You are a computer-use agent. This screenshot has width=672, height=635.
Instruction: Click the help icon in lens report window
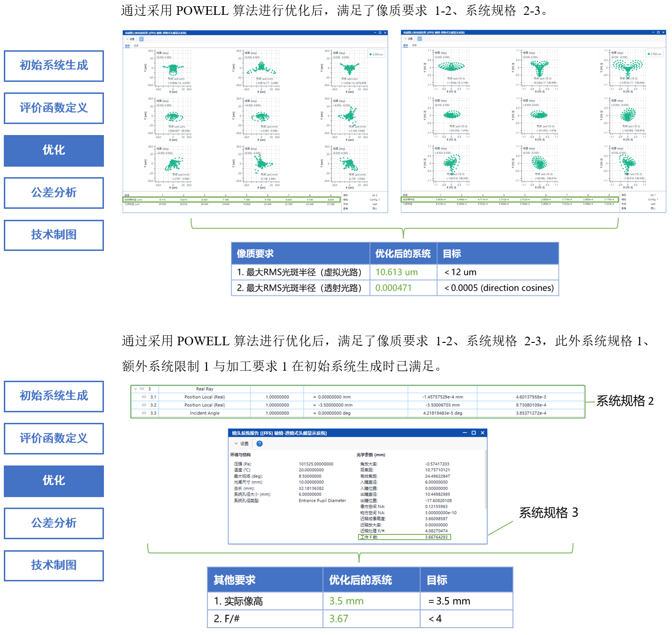pos(259,443)
